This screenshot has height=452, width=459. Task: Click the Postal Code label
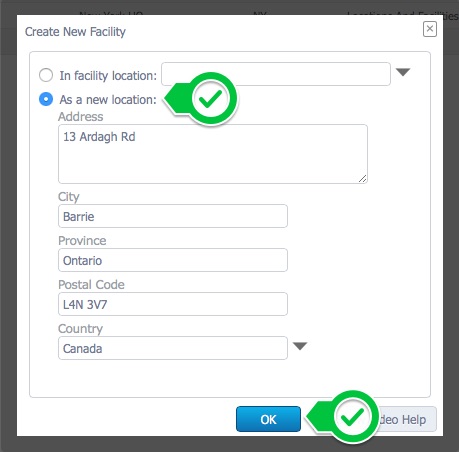pos(91,284)
